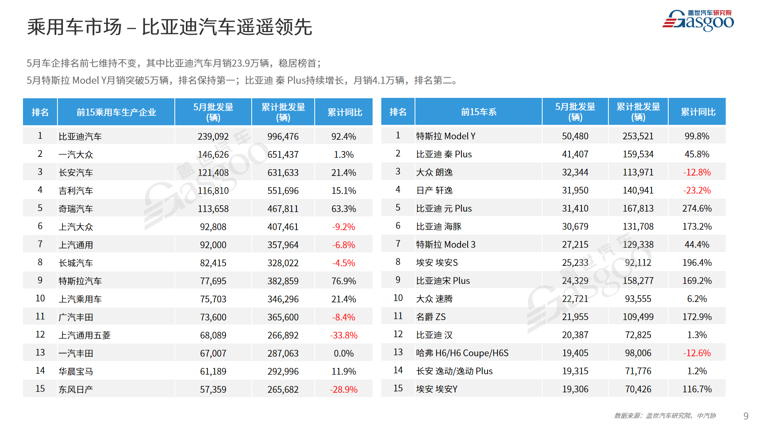Viewport: 760px width, 428px height.
Task: Select the growth value '0.0%'
Action: (x=344, y=354)
